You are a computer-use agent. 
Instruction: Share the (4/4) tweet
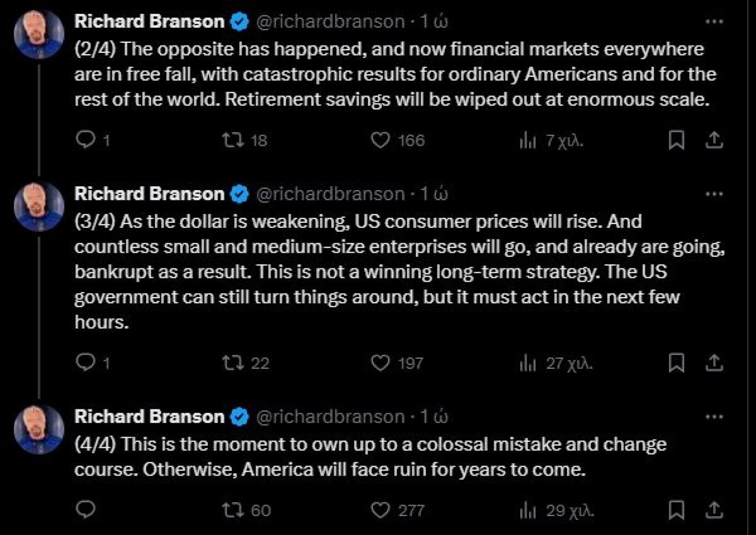pos(714,510)
